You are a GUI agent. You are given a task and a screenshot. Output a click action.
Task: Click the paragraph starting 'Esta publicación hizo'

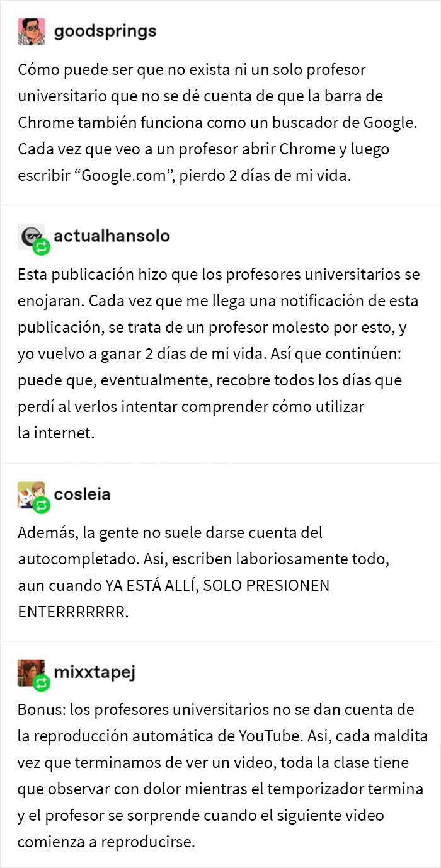[219, 354]
